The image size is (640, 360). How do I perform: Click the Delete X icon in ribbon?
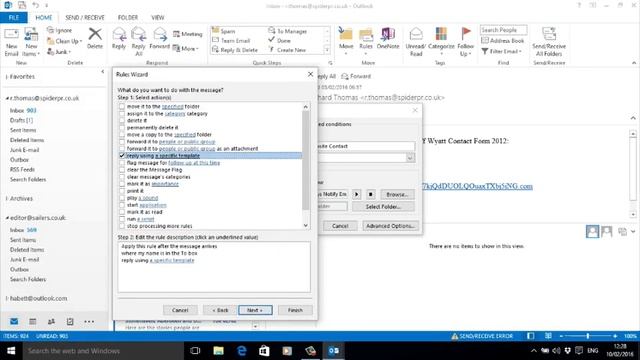point(95,34)
